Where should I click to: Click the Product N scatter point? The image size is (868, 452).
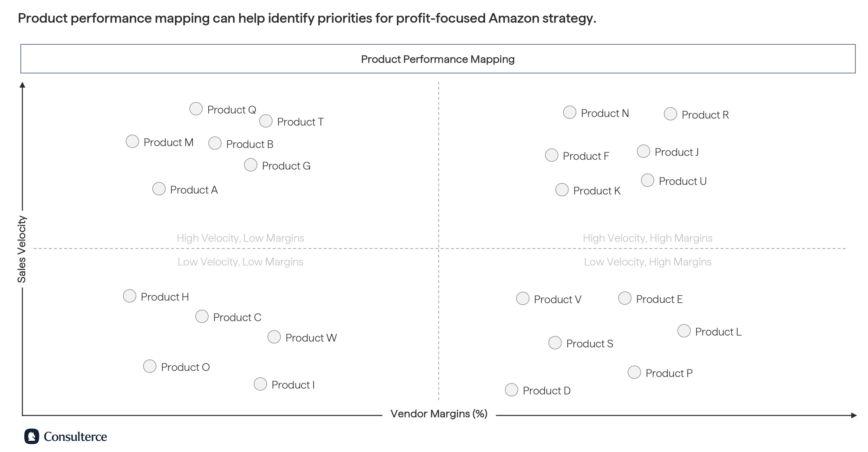point(569,112)
